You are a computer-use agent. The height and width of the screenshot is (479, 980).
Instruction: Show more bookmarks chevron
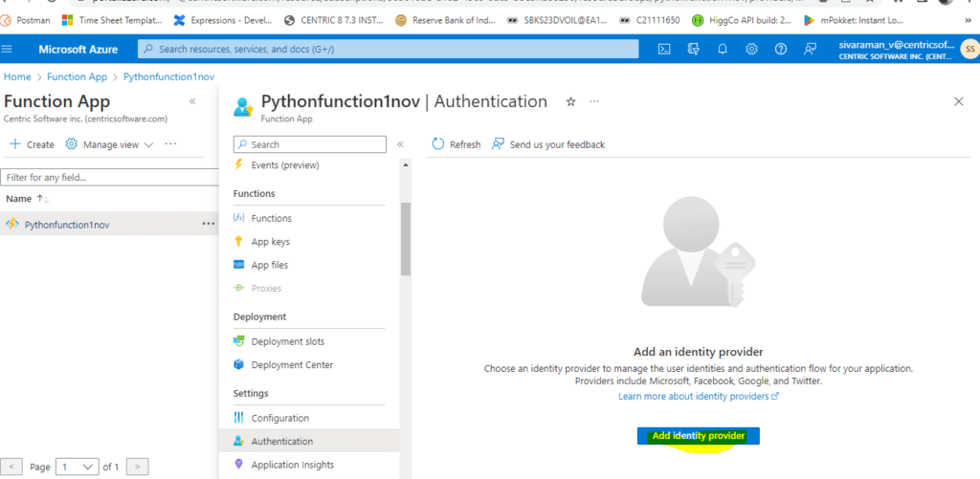pos(969,20)
